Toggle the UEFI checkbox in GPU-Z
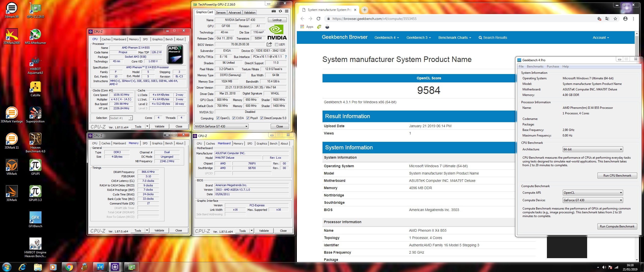This screenshot has width=644, height=272. pyautogui.click(x=276, y=45)
